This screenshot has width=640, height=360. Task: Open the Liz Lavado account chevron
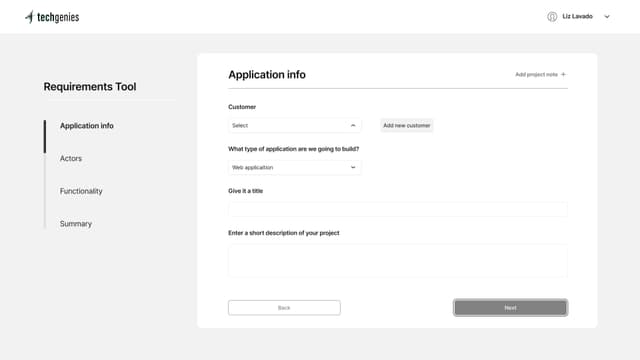point(607,17)
